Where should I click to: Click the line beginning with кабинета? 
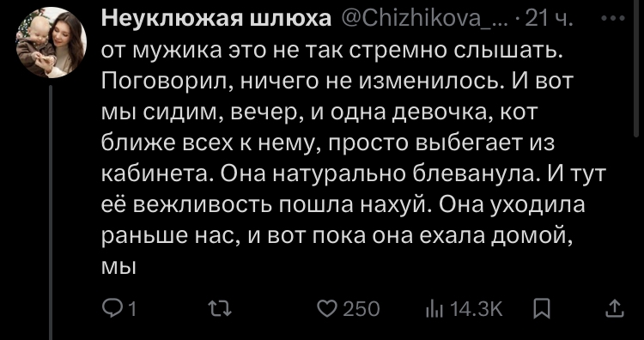click(x=354, y=175)
